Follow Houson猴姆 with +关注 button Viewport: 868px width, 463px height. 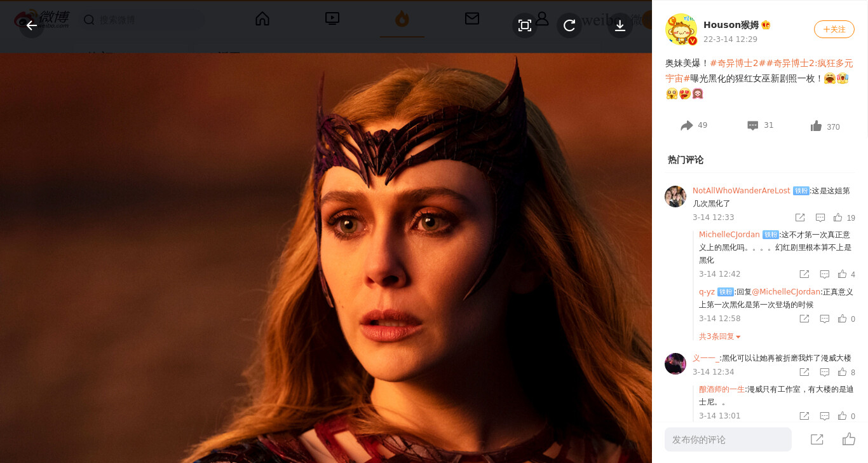coord(834,29)
